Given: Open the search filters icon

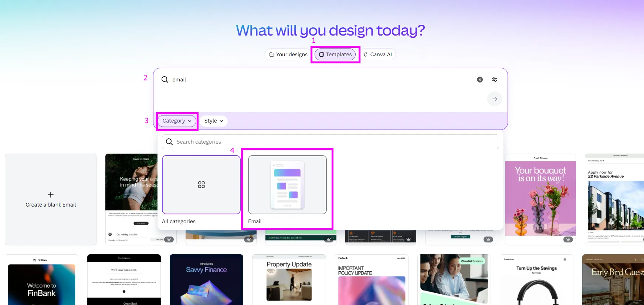Looking at the screenshot, I should click(x=495, y=80).
